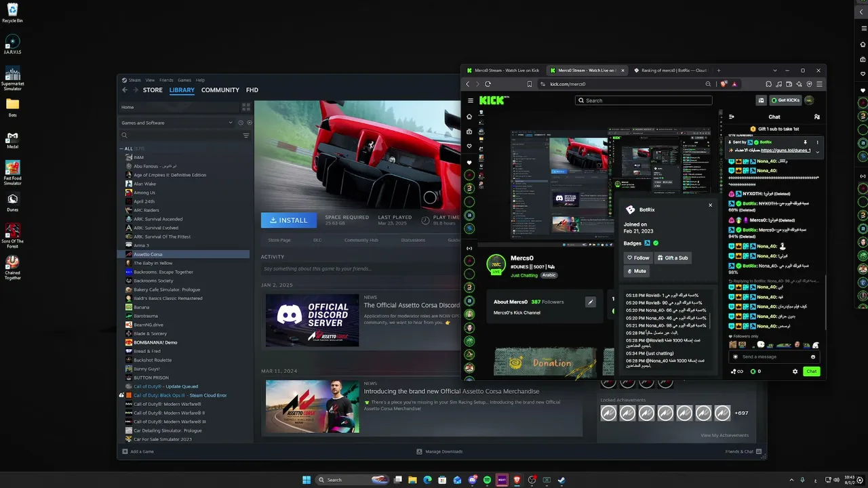
Task: Select Buckshot Roulette in the library list
Action: [x=153, y=360]
